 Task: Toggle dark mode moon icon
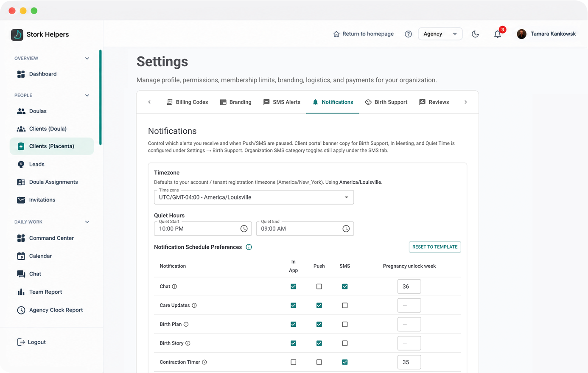475,34
